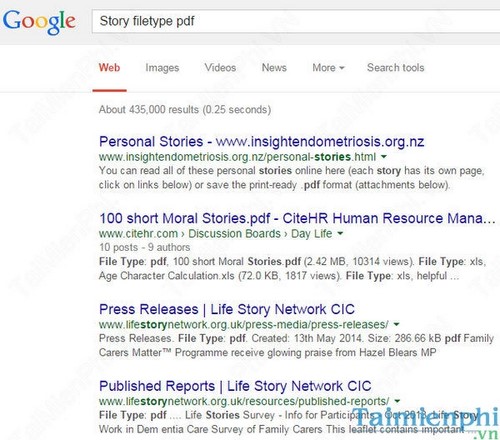Viewport: 500px width, 440px height.
Task: Open 100 short Moral Stories.pdf result
Action: pos(297,218)
